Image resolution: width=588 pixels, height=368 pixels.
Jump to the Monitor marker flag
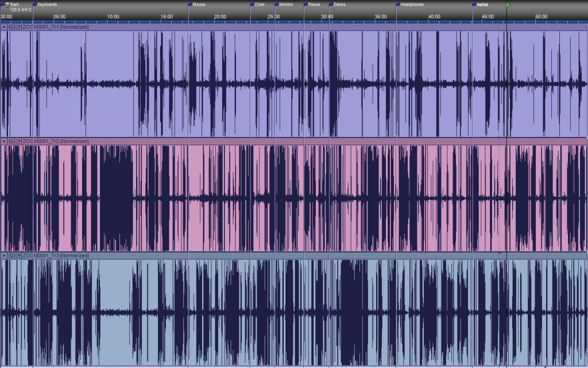click(x=277, y=5)
